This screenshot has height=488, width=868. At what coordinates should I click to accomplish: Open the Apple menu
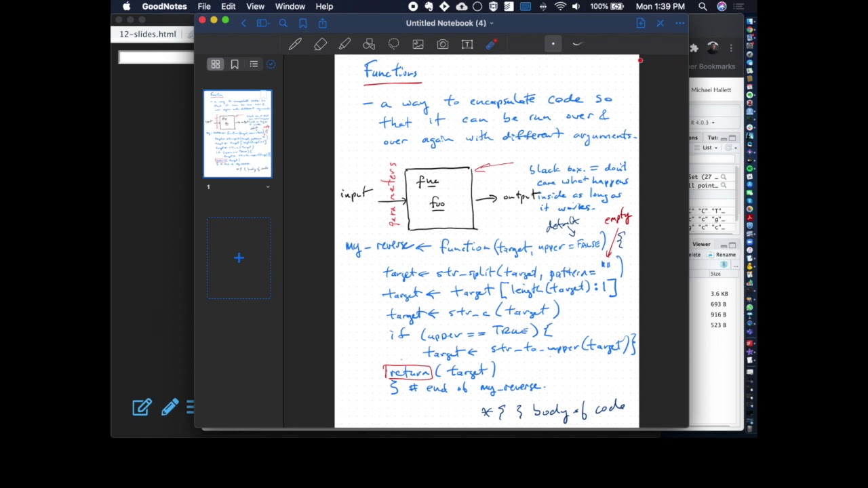[x=126, y=6]
